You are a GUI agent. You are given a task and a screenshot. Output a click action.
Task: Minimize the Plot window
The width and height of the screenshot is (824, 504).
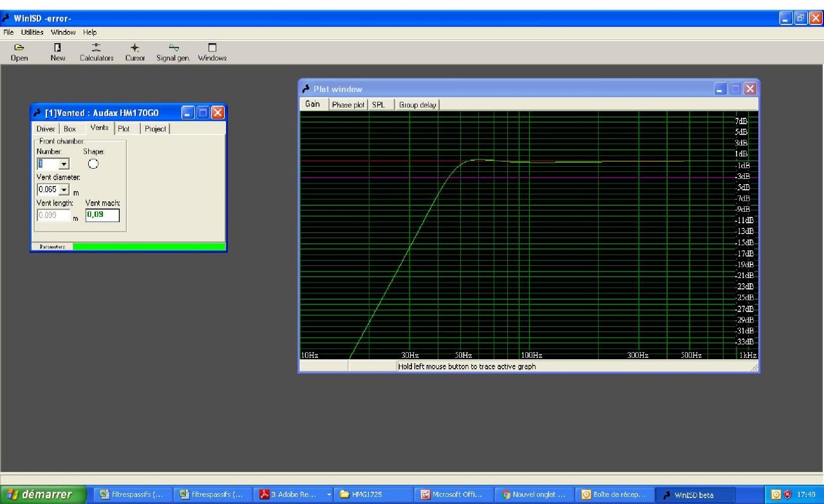tap(721, 89)
